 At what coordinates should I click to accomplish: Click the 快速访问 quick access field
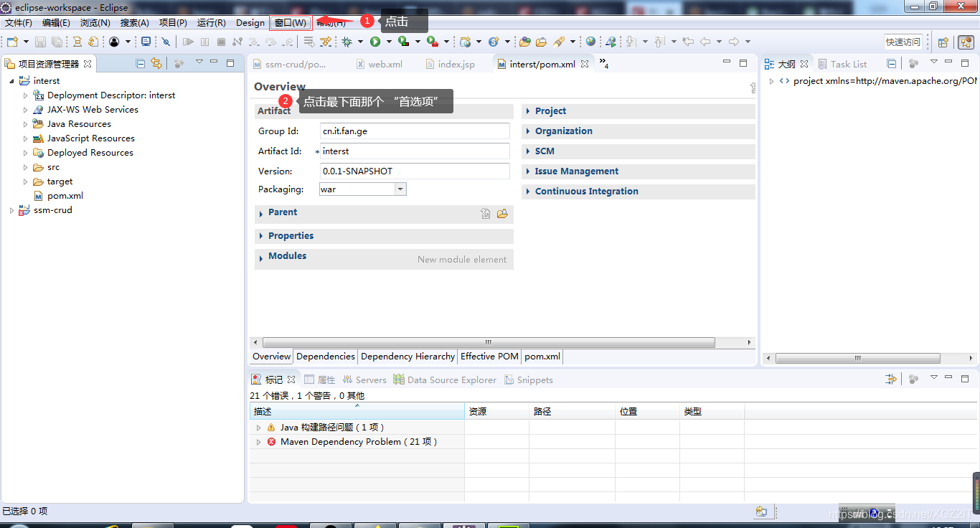pos(903,42)
